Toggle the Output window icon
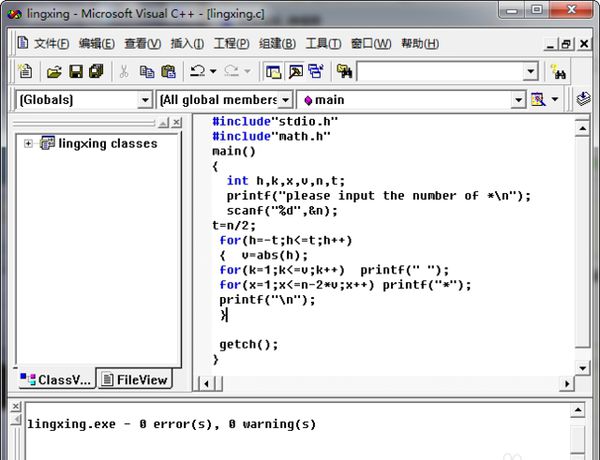Viewport: 600px width, 460px height. point(294,72)
